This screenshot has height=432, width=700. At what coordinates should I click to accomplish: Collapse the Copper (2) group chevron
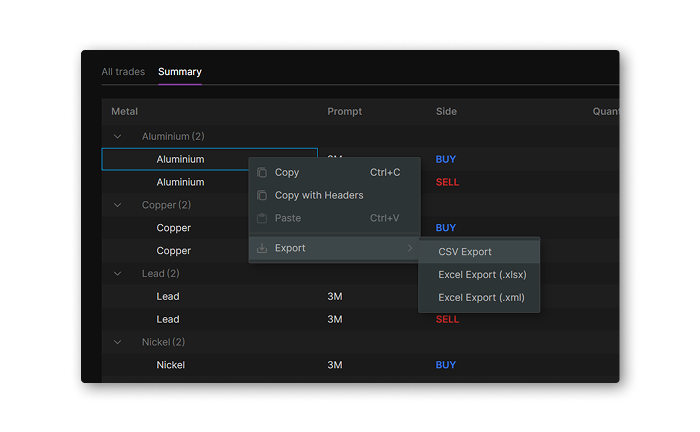(x=118, y=205)
